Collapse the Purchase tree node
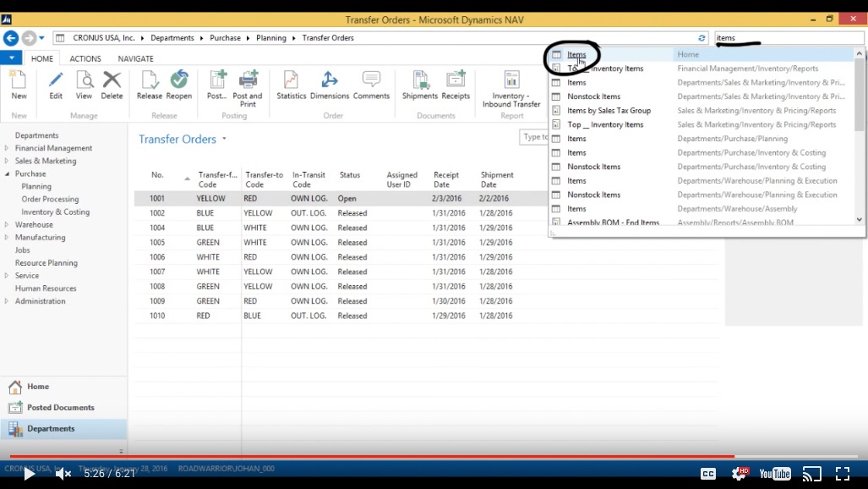 click(x=7, y=173)
